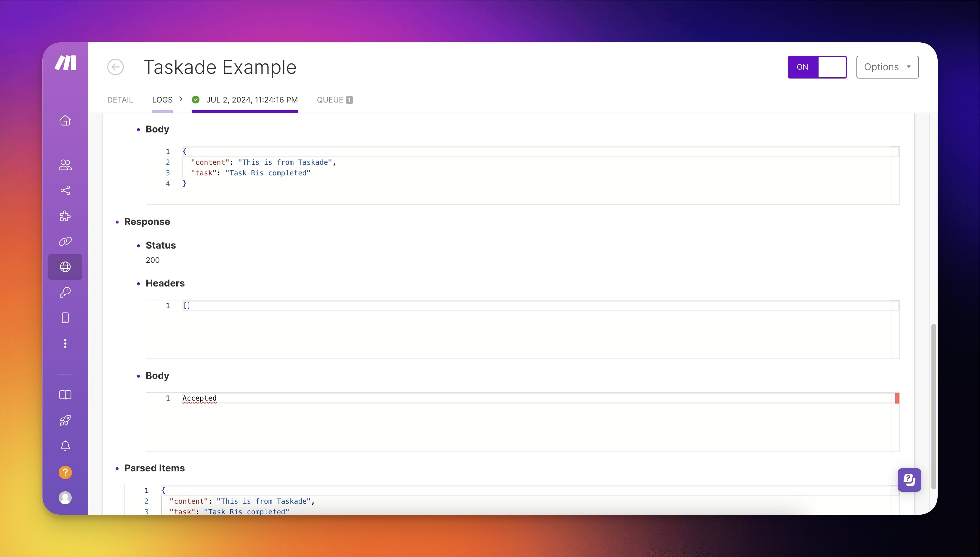The image size is (980, 557).
Task: Open Keys icon in sidebar
Action: [65, 293]
